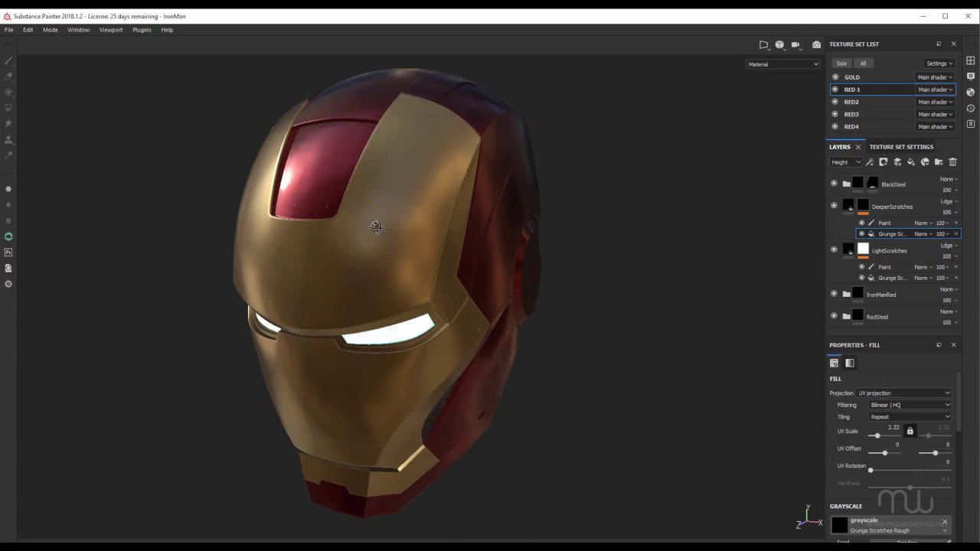Select the Eraser tool in left toolbar
The image size is (980, 551).
pyautogui.click(x=8, y=77)
